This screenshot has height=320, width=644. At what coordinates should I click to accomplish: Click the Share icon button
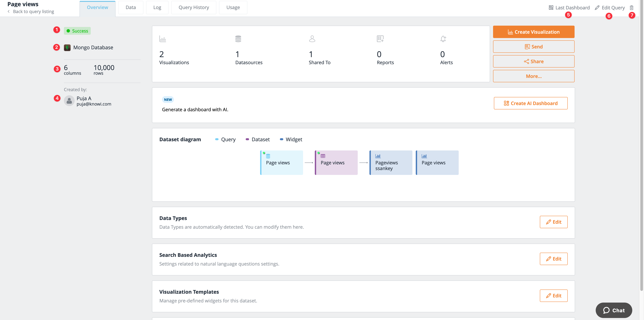click(533, 61)
